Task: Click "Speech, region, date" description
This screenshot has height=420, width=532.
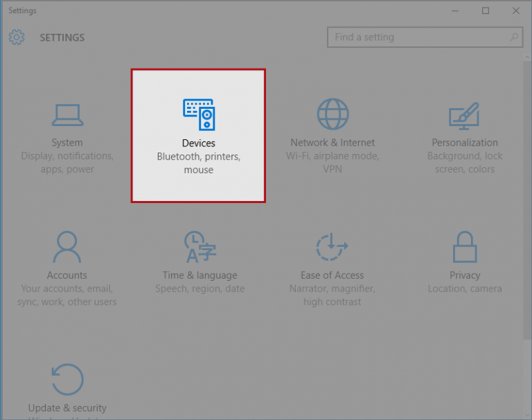Action: pos(199,288)
